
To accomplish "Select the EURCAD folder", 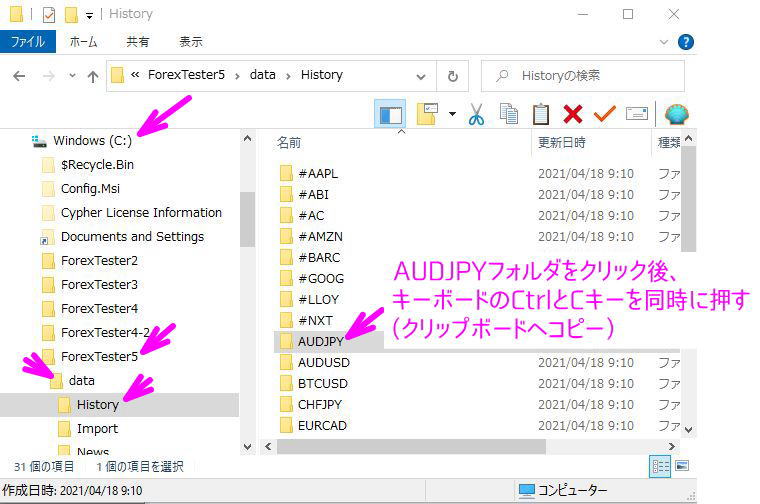I will [x=322, y=425].
